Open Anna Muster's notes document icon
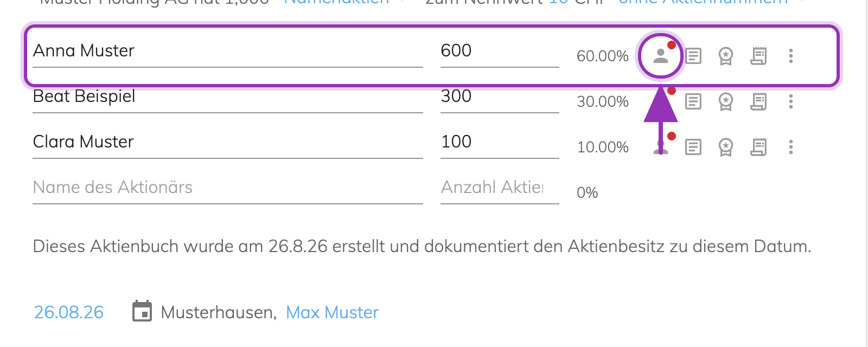The image size is (868, 347). 693,56
